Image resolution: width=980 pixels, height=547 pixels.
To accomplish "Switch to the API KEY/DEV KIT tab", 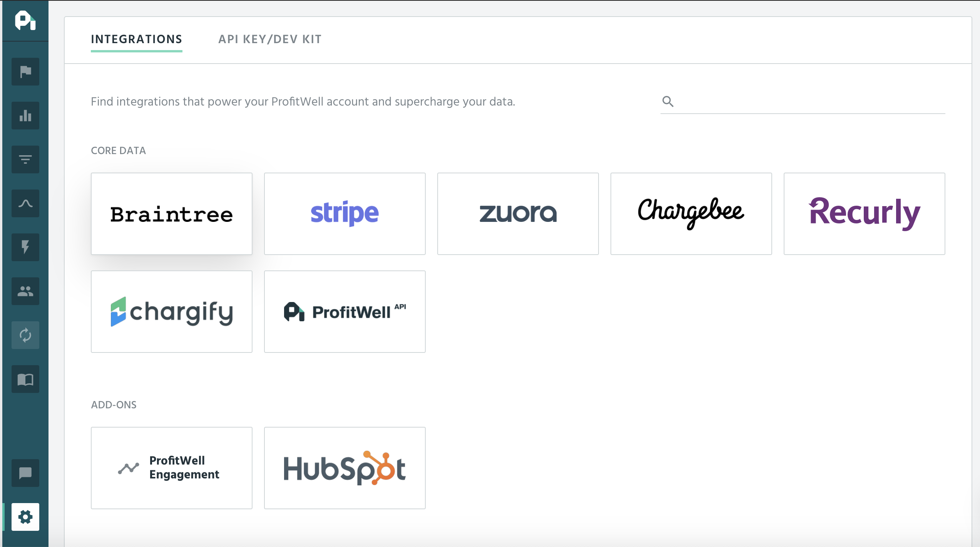I will coord(270,39).
